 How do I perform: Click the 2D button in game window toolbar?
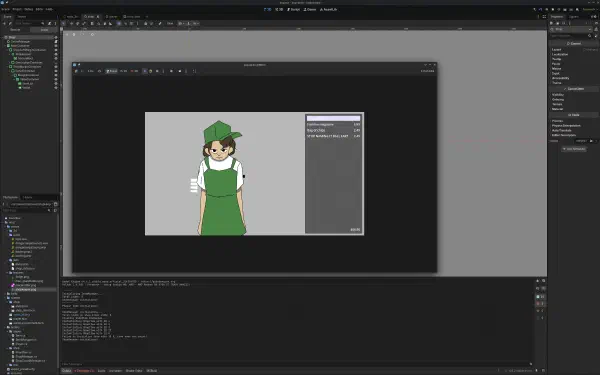(123, 71)
